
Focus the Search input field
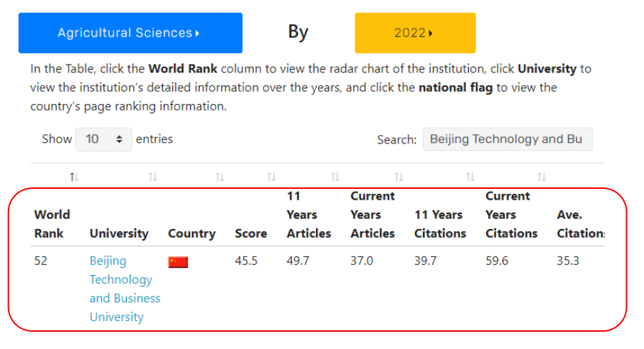(x=508, y=139)
